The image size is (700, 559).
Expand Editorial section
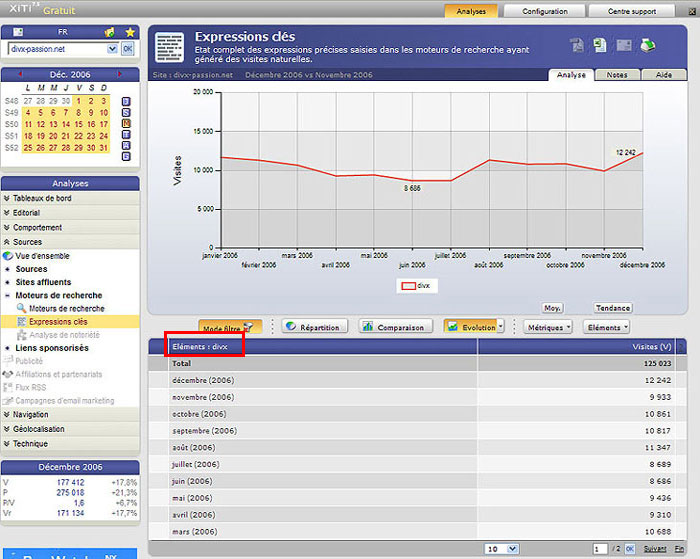pos(70,213)
